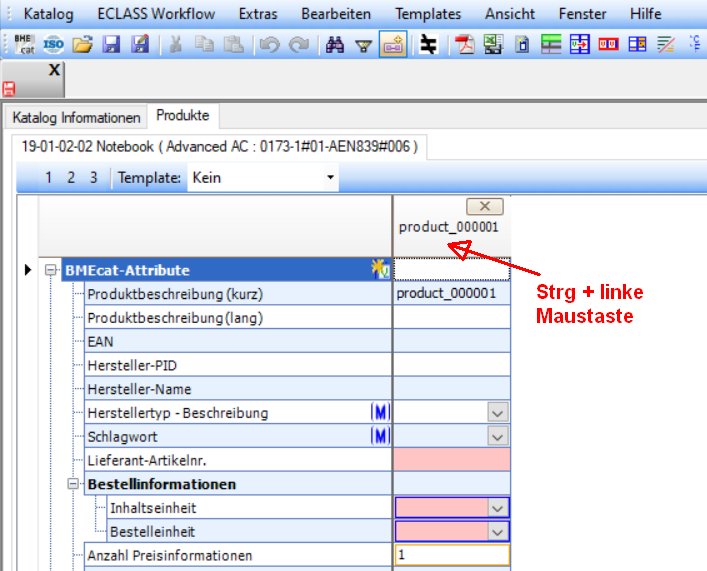Click the star icon on BMEcat-Attribute row
Image resolution: width=707 pixels, height=571 pixels.
coord(380,269)
